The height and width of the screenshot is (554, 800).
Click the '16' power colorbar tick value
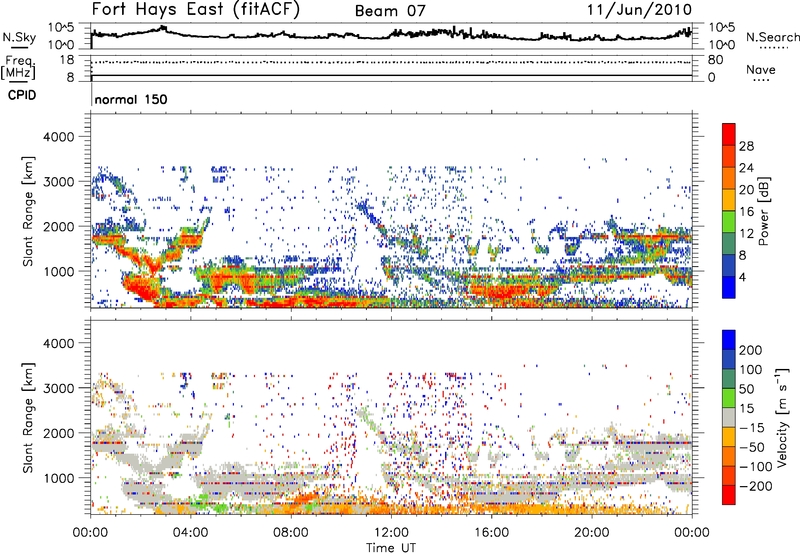746,212
